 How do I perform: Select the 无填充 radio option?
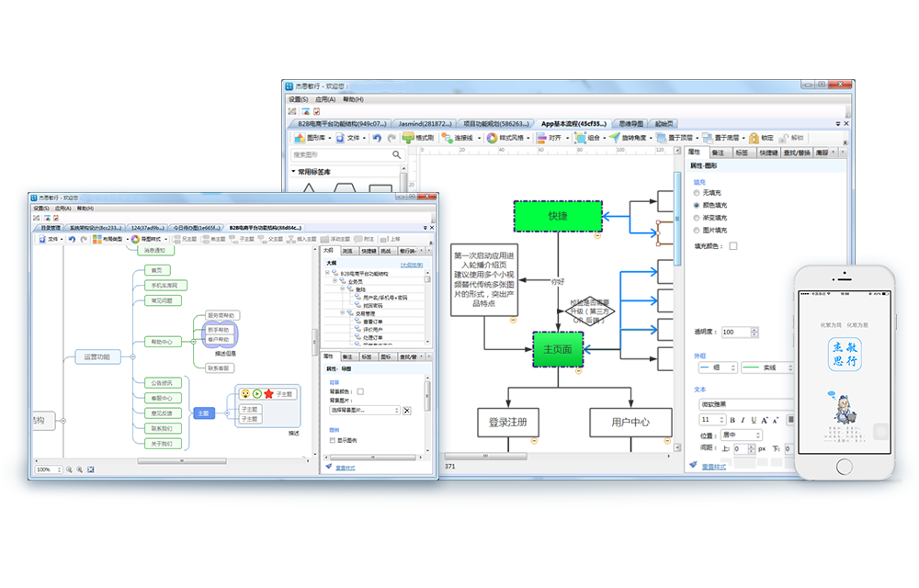pyautogui.click(x=698, y=193)
